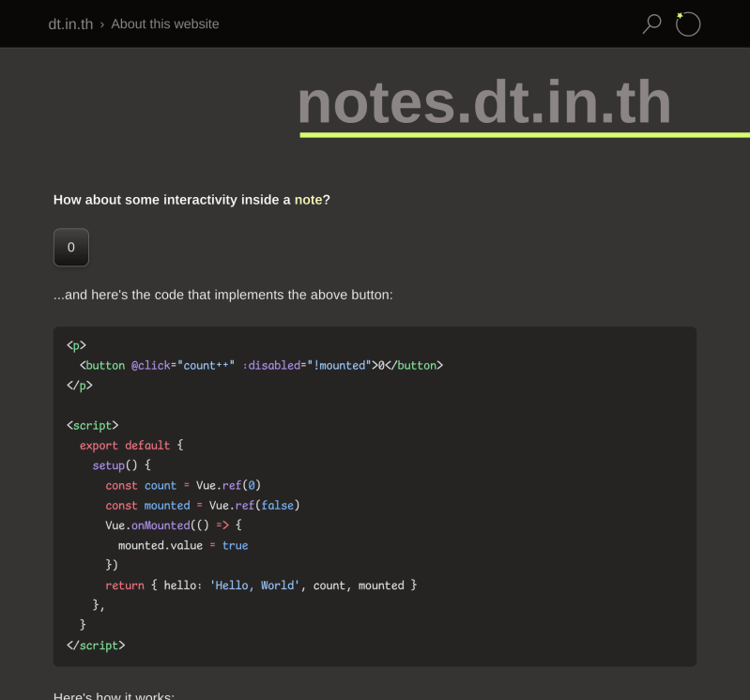The height and width of the screenshot is (700, 750).
Task: Click 'export default {' in the code
Action: tap(131, 445)
